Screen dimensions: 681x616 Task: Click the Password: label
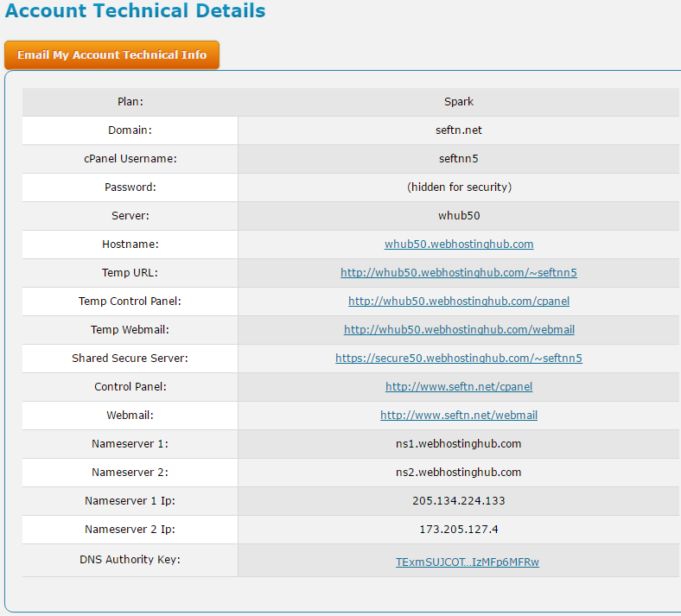click(x=130, y=187)
